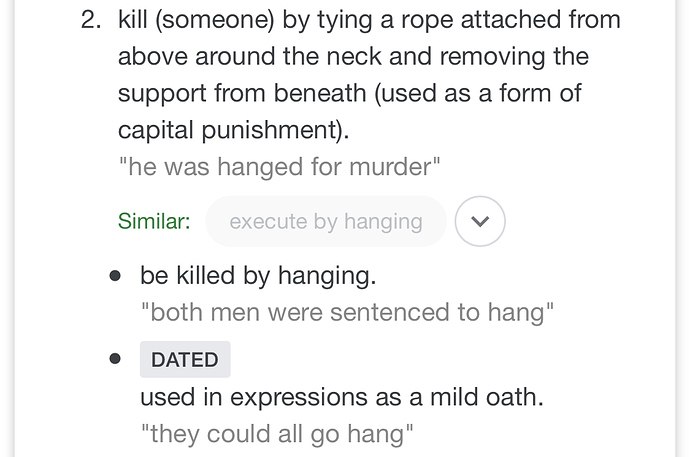Click example "he was hanged for murder"
The width and height of the screenshot is (690, 457).
[x=279, y=166]
